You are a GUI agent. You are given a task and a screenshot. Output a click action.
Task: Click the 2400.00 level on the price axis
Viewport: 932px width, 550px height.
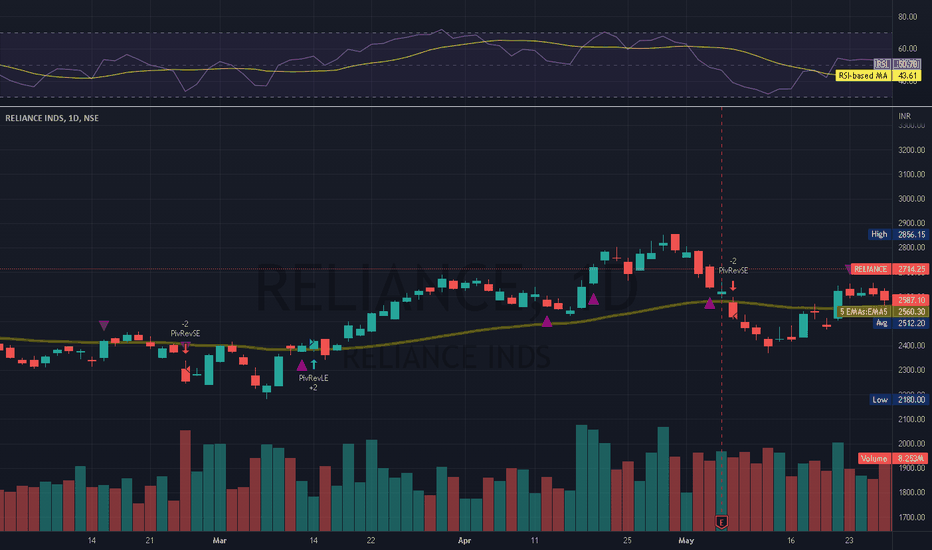pos(912,345)
